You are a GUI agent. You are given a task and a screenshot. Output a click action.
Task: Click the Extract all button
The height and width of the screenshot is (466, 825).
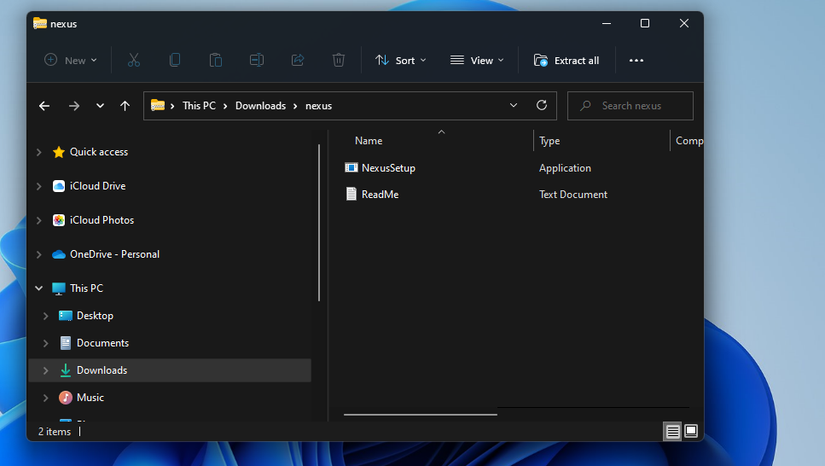(x=566, y=60)
